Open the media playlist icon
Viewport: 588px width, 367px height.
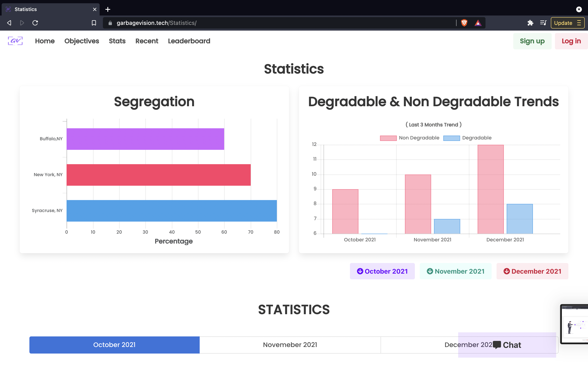(x=543, y=23)
